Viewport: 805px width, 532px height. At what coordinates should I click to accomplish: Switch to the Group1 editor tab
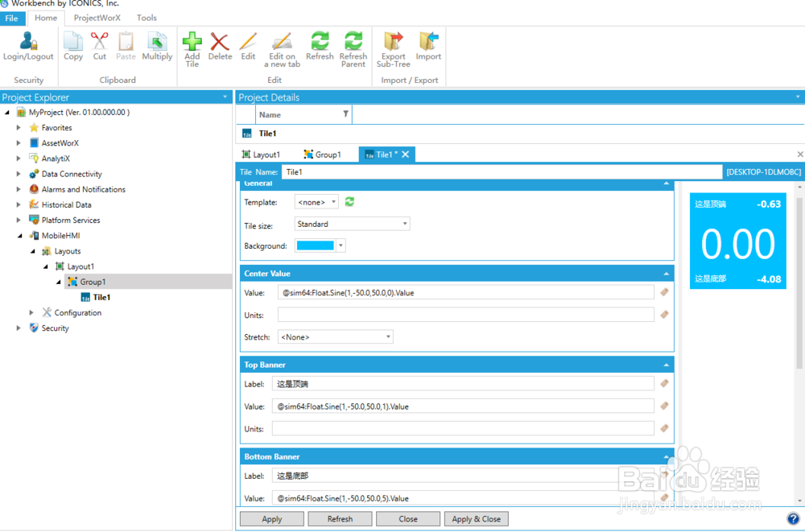323,155
